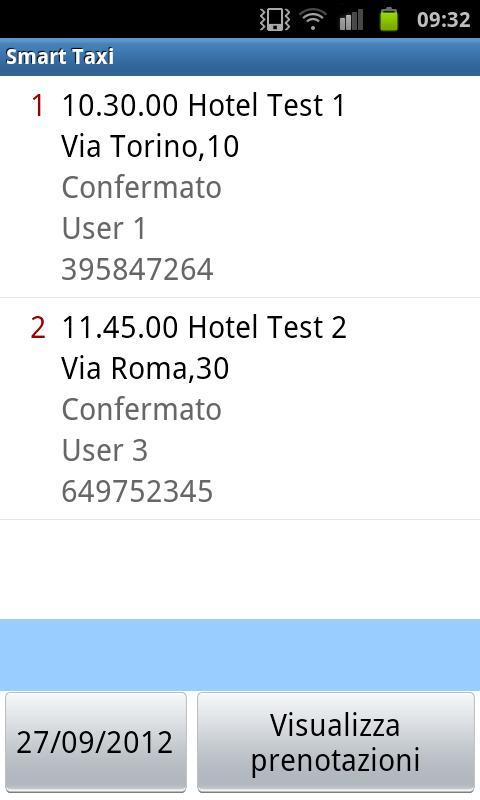
Task: Tap the vibrate mode status icon
Action: 275,19
